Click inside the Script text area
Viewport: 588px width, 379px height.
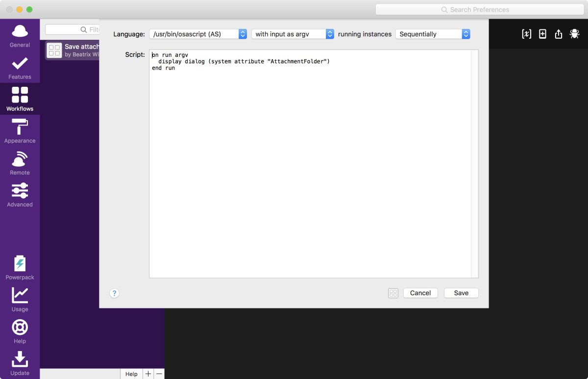tap(310, 172)
